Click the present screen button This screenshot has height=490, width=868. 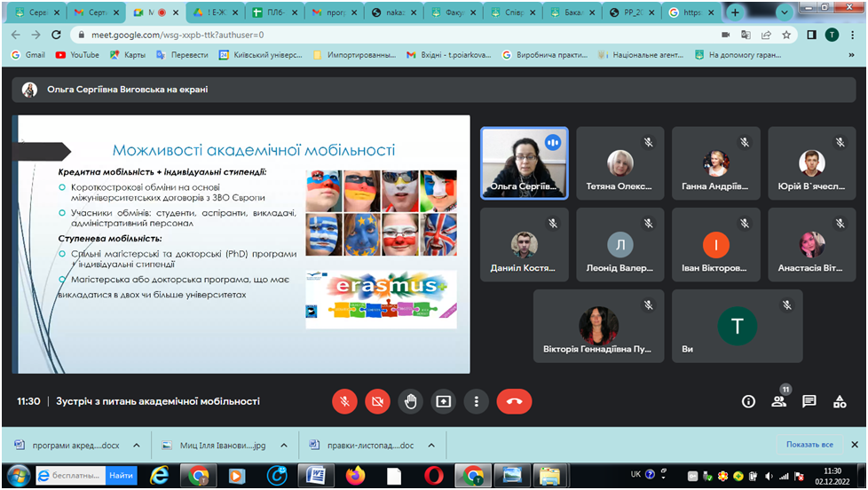443,401
